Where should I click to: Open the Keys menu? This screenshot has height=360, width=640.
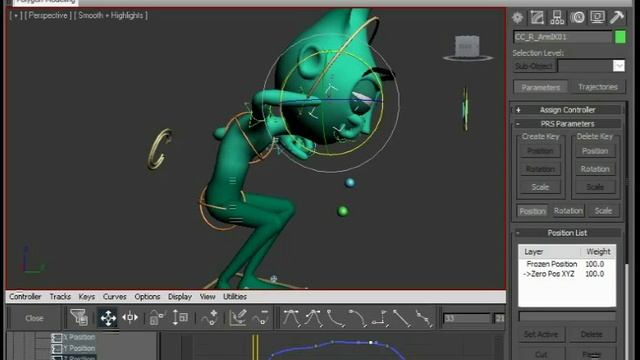point(87,297)
